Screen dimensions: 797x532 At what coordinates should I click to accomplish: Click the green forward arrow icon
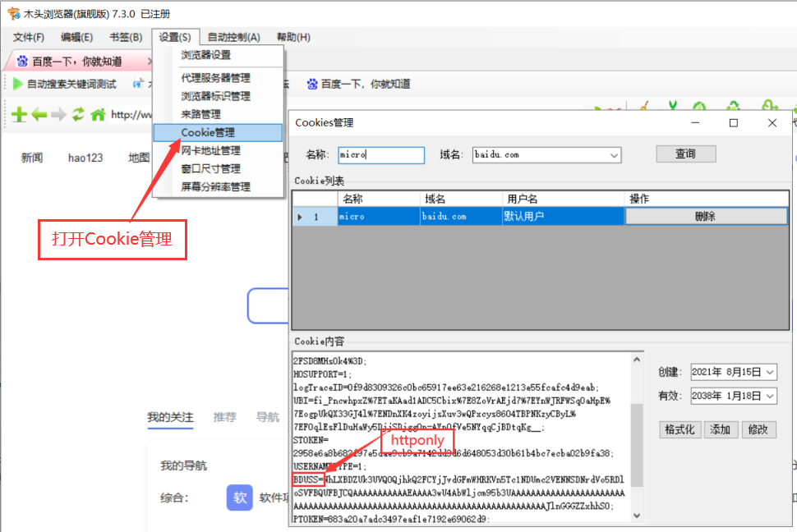coord(58,115)
